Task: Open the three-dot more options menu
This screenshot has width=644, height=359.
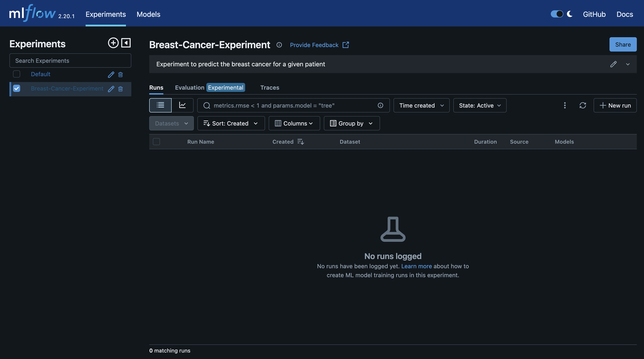Action: 565,105
